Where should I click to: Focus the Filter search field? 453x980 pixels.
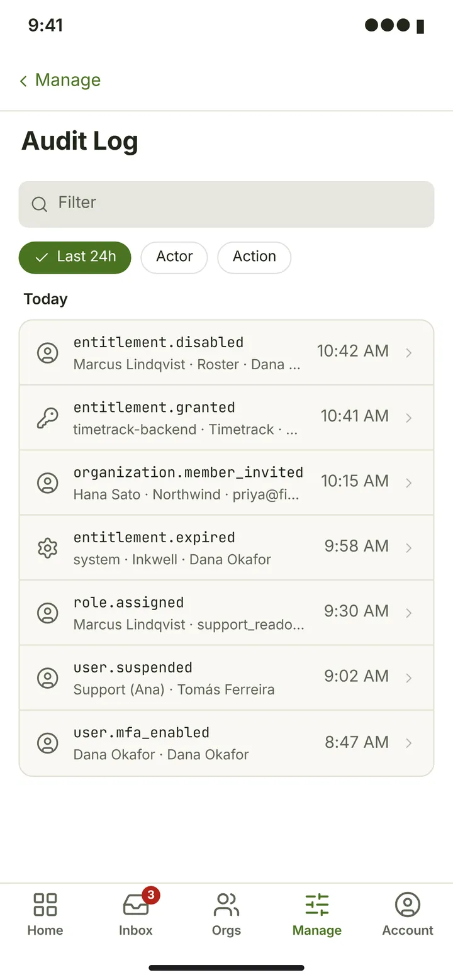coord(226,204)
